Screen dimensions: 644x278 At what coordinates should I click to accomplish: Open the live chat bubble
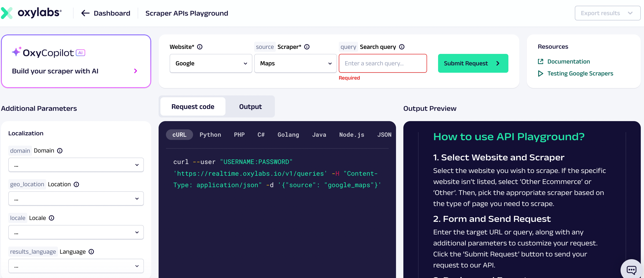pyautogui.click(x=631, y=270)
